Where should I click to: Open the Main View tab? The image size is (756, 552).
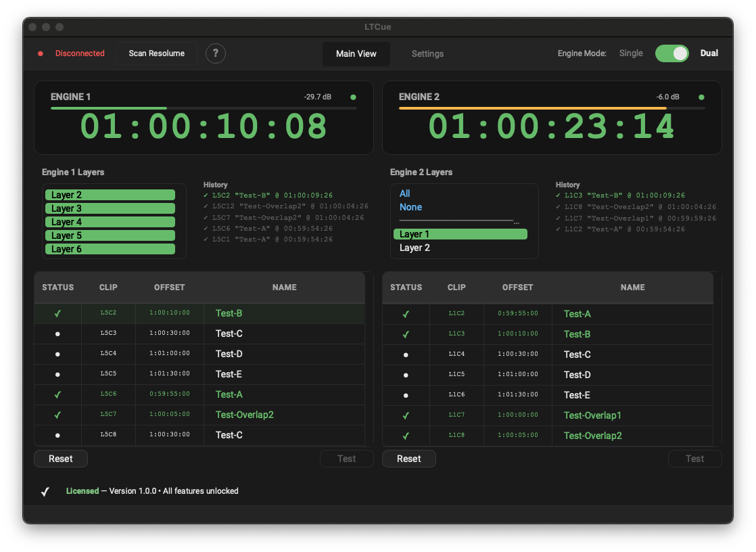coord(356,54)
